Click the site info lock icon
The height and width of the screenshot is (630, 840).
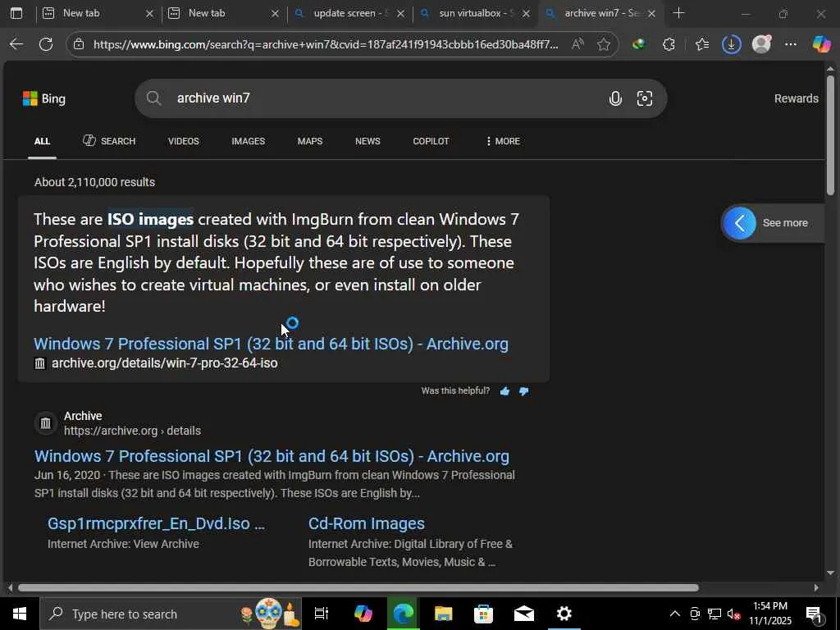[79, 44]
